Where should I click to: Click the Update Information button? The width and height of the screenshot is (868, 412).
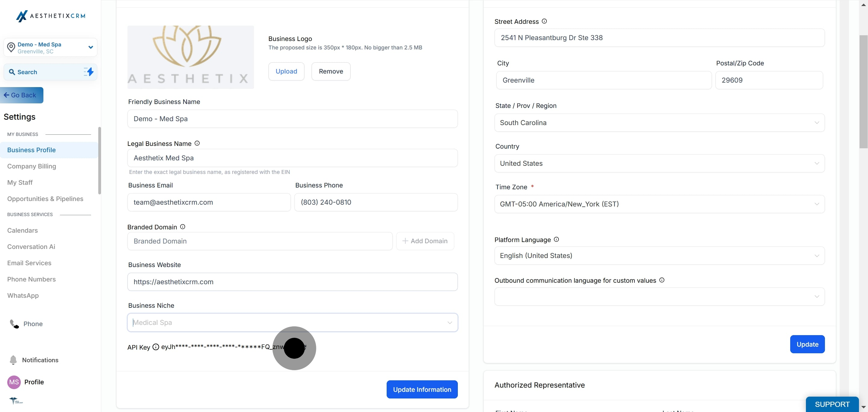tap(422, 389)
